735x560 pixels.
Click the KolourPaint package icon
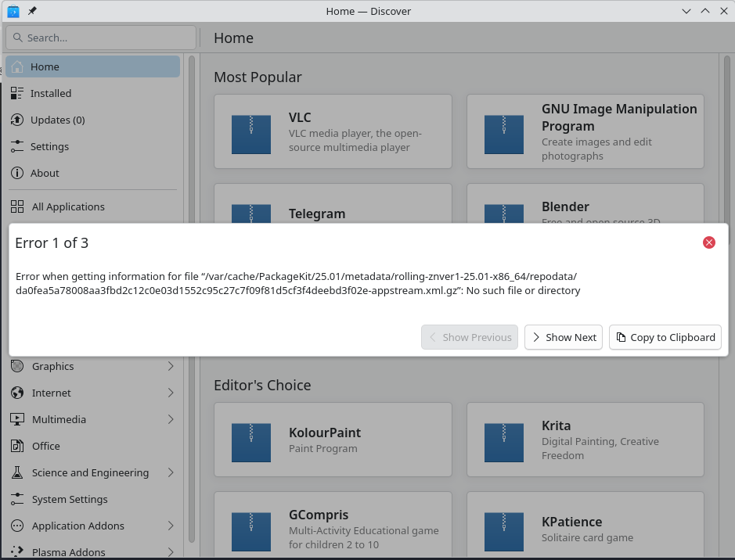(251, 443)
